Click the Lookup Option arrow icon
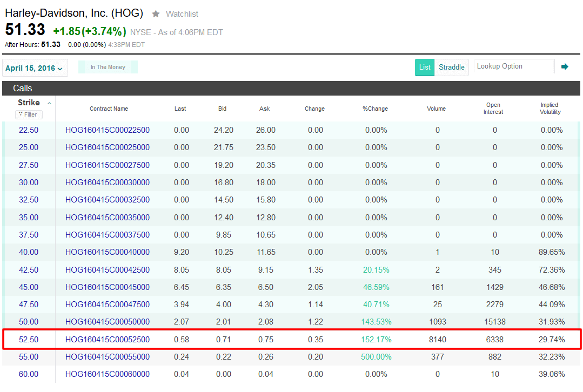The width and height of the screenshot is (583, 392). click(565, 67)
